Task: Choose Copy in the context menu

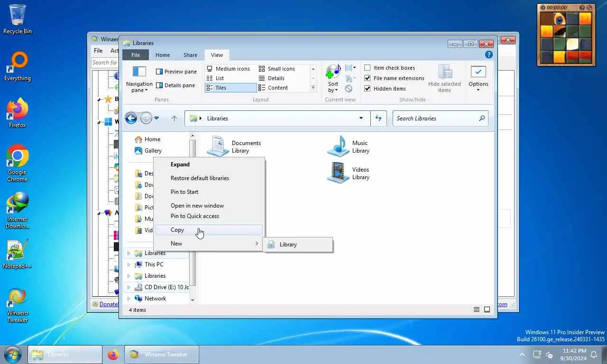Action: 209,230
